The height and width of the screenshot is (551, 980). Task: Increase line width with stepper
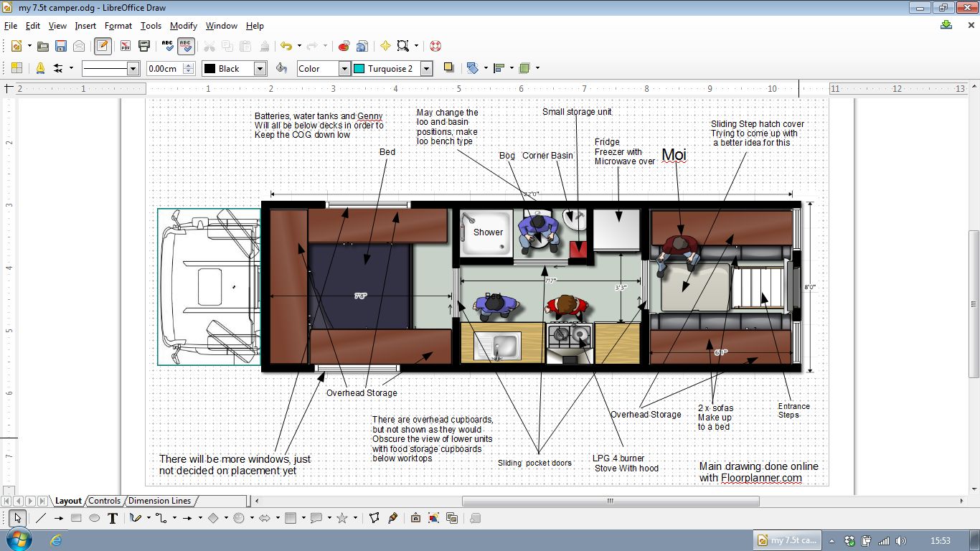coord(189,65)
